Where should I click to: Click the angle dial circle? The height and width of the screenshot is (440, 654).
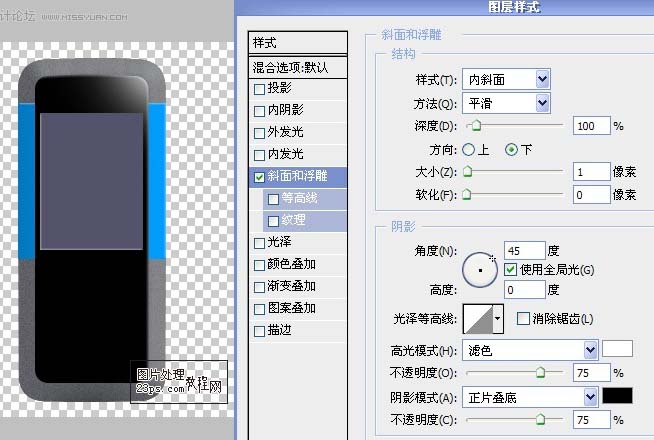click(481, 269)
